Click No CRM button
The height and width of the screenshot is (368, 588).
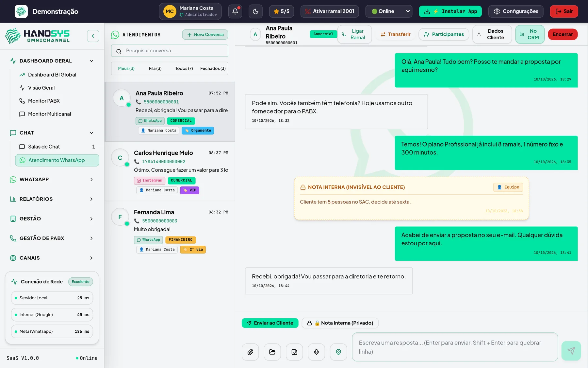coord(530,34)
